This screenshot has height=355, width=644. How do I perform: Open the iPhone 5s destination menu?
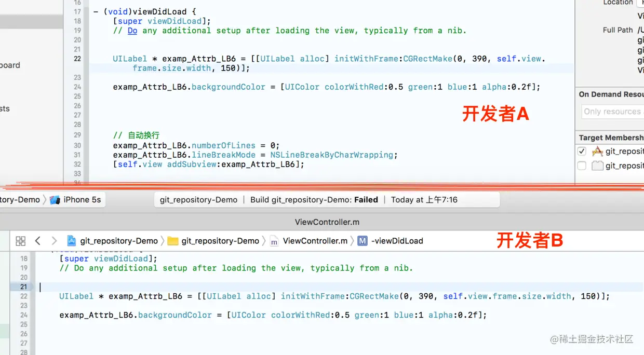[x=76, y=200]
